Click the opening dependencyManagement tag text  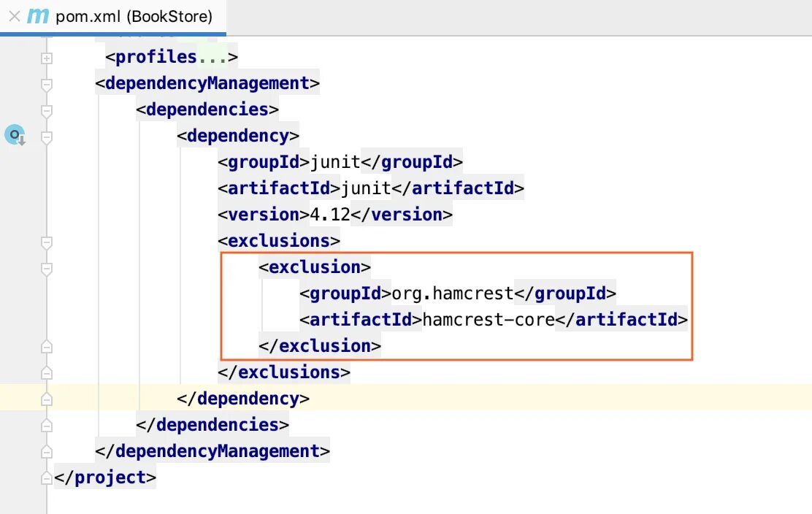point(207,83)
